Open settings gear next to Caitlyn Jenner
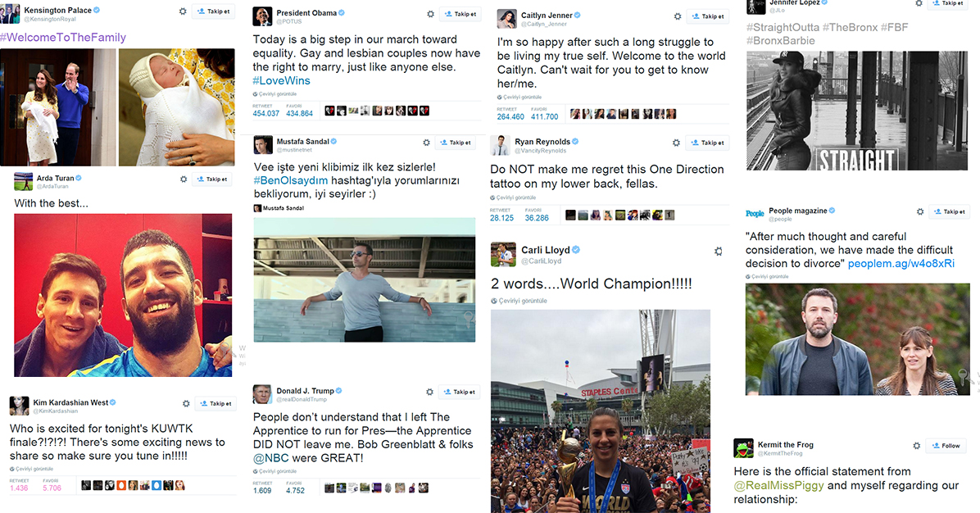 [678, 16]
